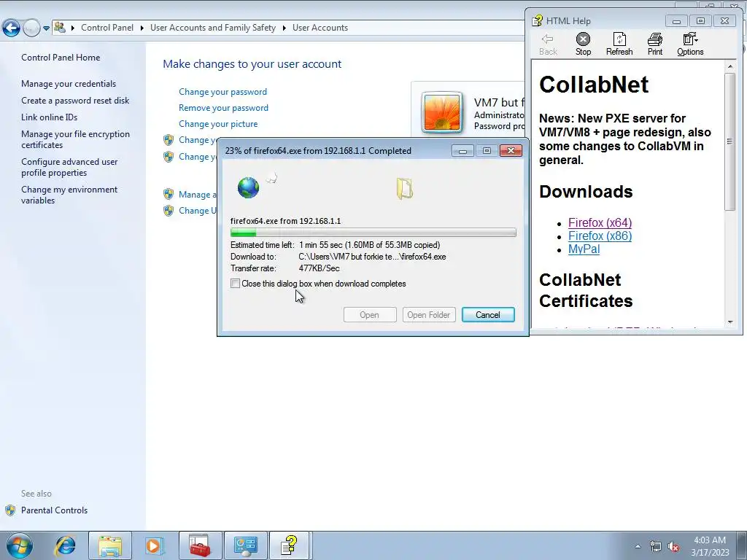Open the Firefox (x86) download link
This screenshot has height=560, width=747.
point(600,236)
